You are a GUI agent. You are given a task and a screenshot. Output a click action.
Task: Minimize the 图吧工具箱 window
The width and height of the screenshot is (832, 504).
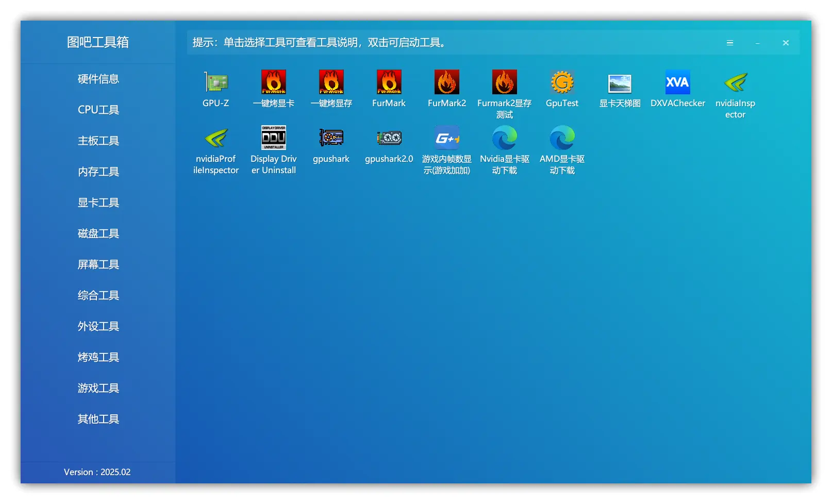click(x=758, y=43)
